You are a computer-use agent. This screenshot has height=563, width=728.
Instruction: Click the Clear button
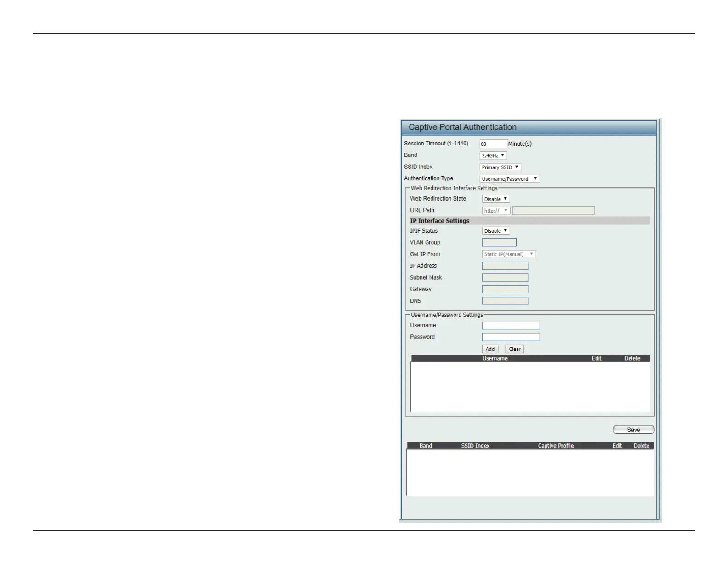coord(514,349)
